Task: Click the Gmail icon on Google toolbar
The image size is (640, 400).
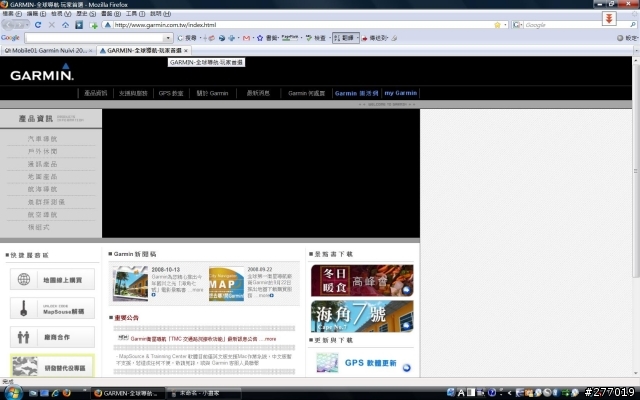Action: pyautogui.click(x=246, y=38)
